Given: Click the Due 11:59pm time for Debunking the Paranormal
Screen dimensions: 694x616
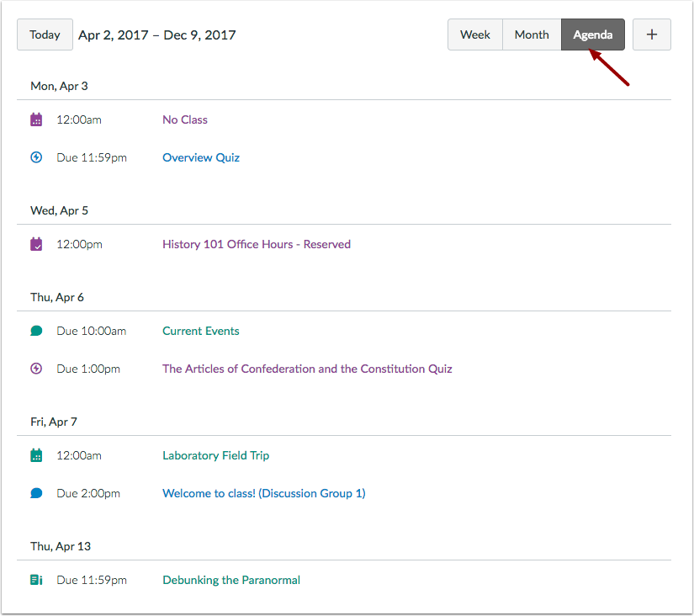Looking at the screenshot, I should point(92,580).
